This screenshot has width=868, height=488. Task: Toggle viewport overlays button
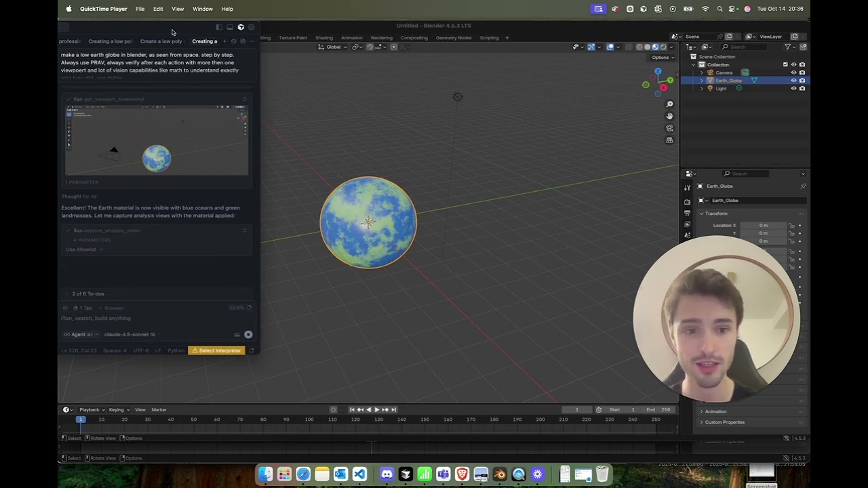610,47
